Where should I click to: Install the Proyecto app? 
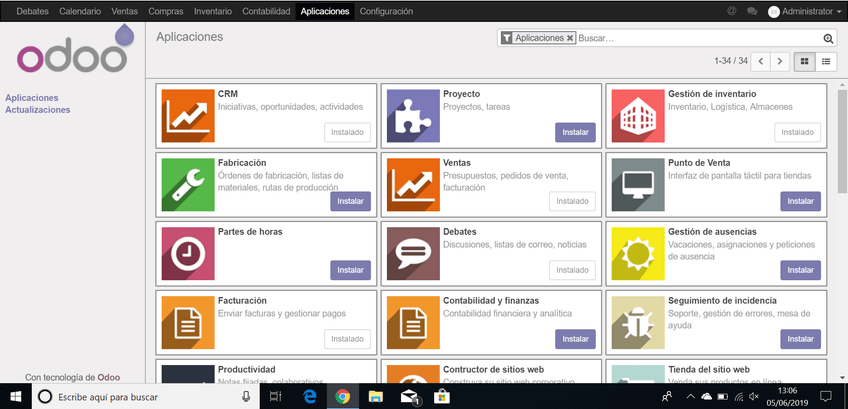(x=575, y=132)
